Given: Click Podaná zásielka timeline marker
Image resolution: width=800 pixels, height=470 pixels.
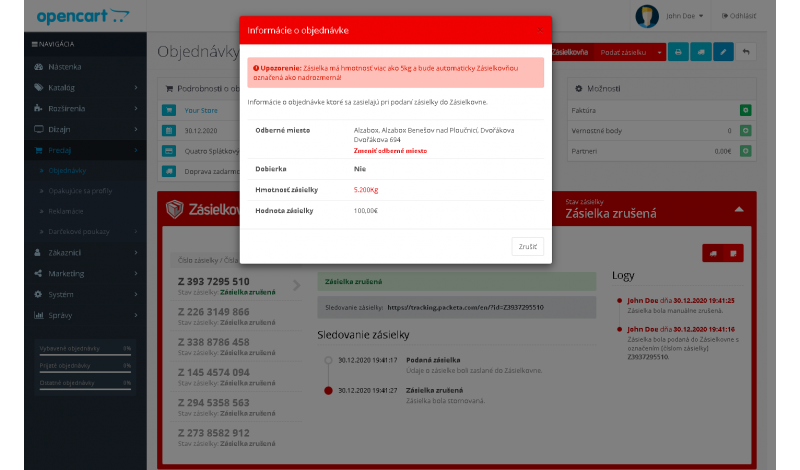Looking at the screenshot, I should (328, 360).
